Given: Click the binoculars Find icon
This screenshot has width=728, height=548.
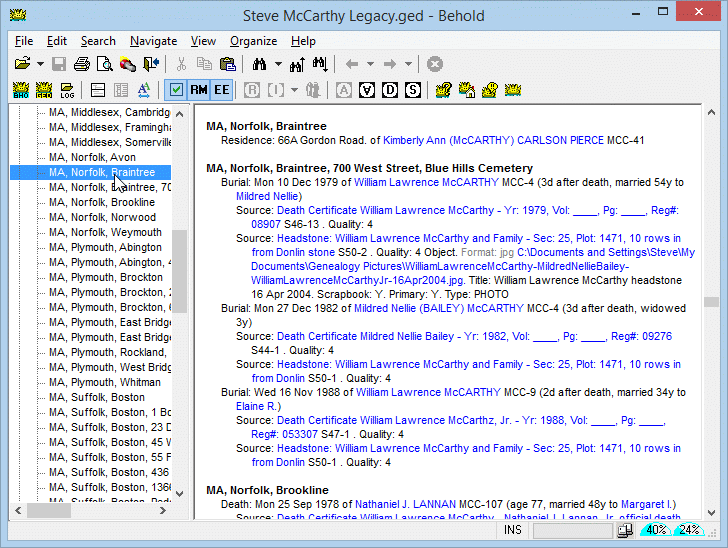Looking at the screenshot, I should pyautogui.click(x=258, y=64).
